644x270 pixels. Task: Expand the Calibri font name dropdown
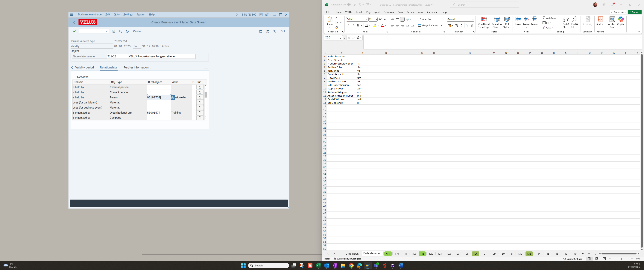367,19
